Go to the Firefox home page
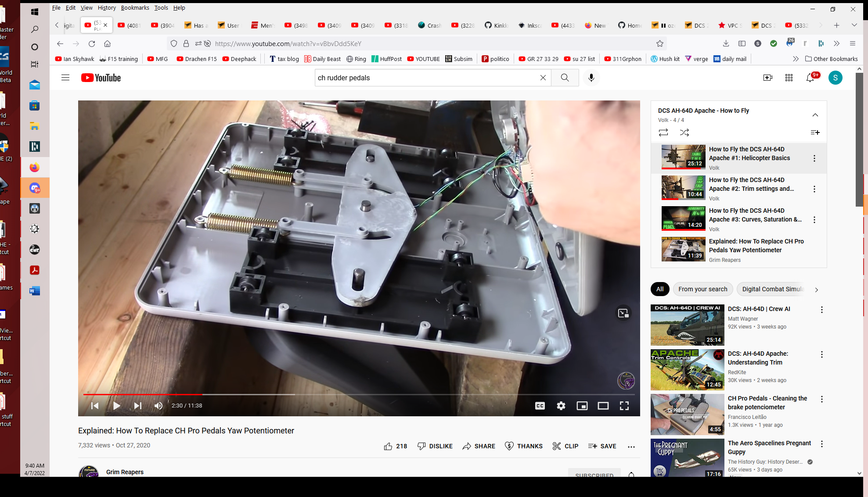 click(107, 43)
